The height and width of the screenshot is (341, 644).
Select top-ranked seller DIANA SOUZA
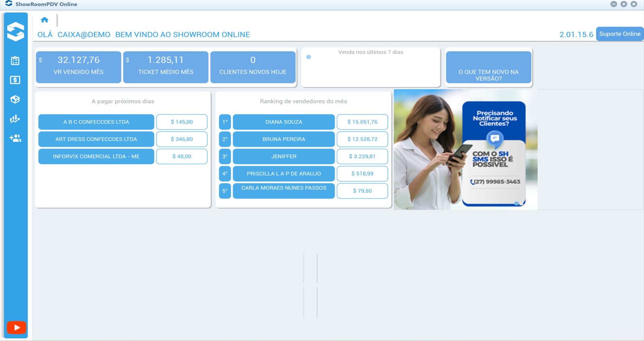(284, 122)
